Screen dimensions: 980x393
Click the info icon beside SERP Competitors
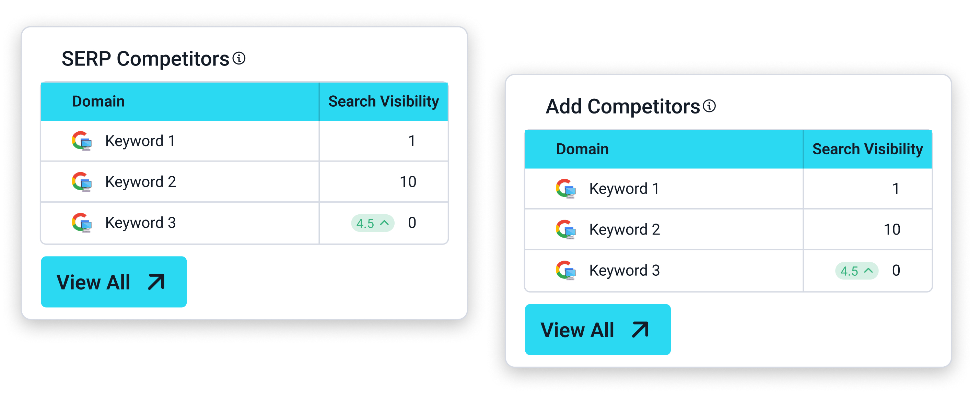pos(239,59)
